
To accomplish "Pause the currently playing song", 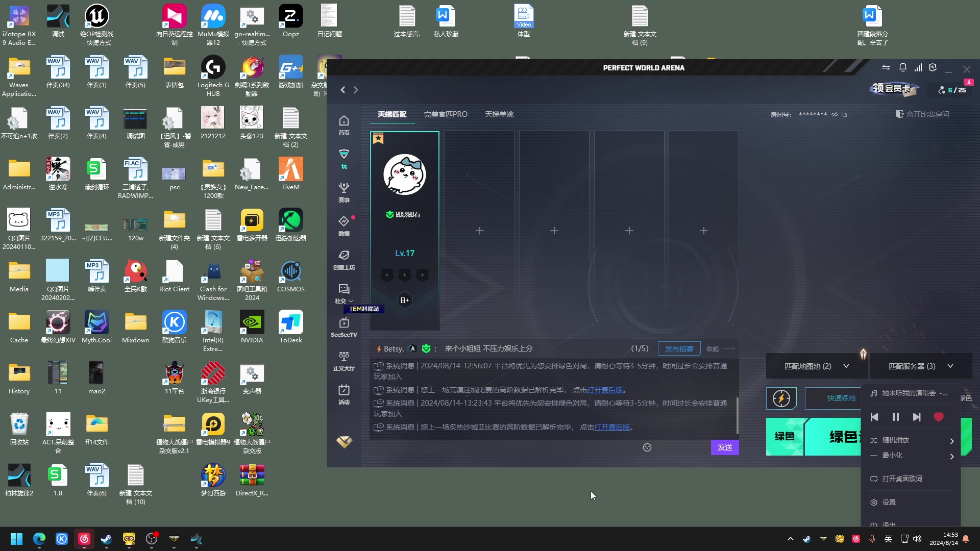I will tap(895, 417).
